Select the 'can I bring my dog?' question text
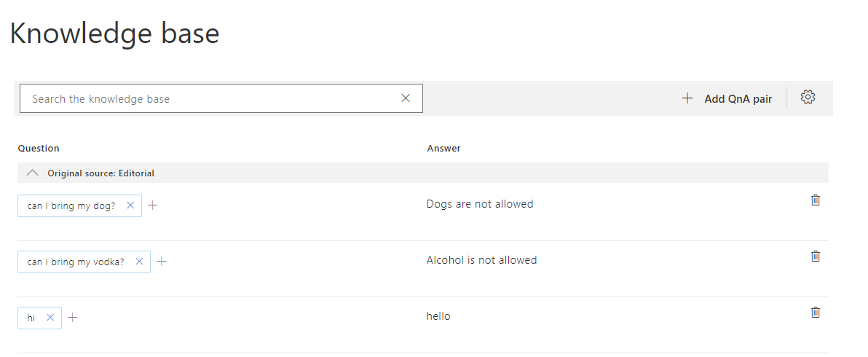Viewport: 868px width, 357px height. (71, 205)
